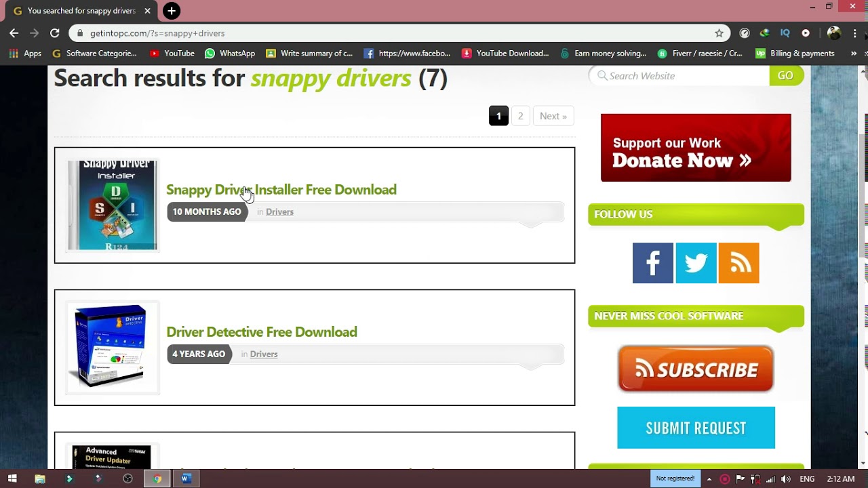
Task: Open Snappy Driver Installer Free Download
Action: coord(281,190)
